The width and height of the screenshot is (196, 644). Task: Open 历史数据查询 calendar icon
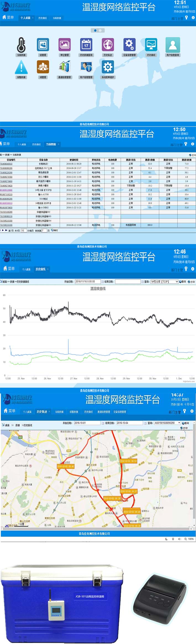tap(86, 45)
